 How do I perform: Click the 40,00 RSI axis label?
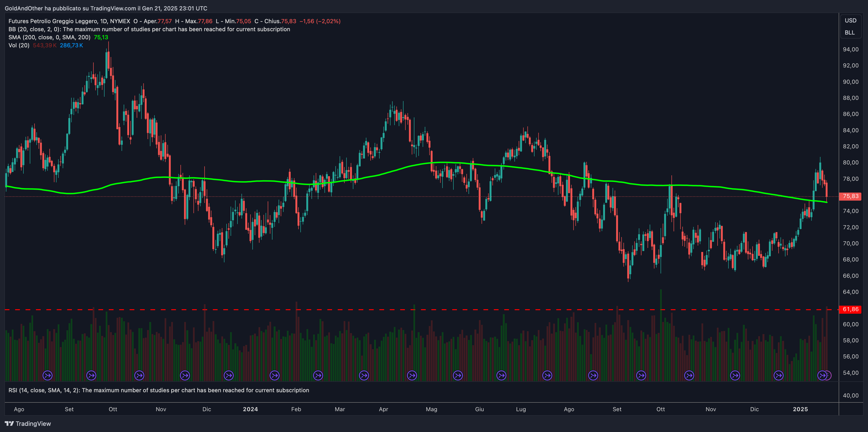tap(850, 395)
